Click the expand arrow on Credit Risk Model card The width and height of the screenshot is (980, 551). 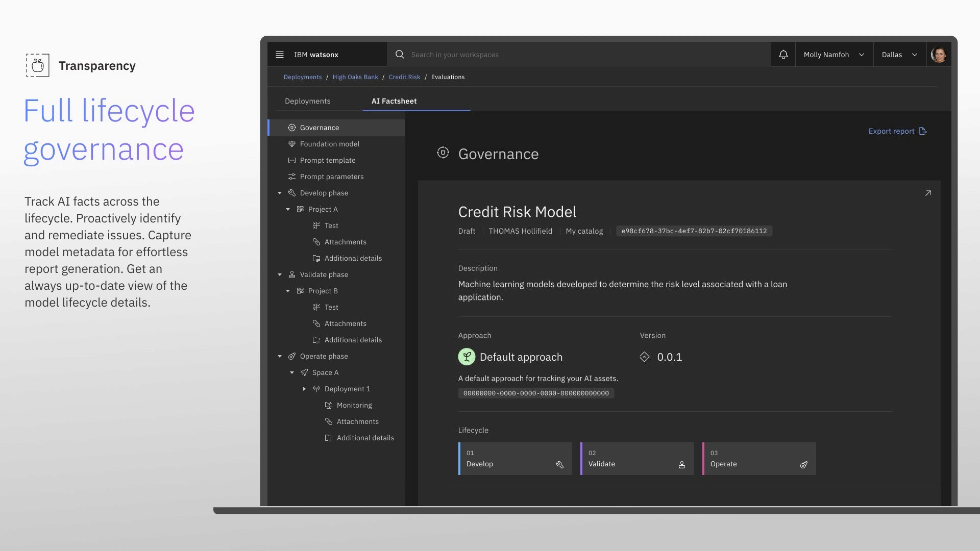coord(928,193)
